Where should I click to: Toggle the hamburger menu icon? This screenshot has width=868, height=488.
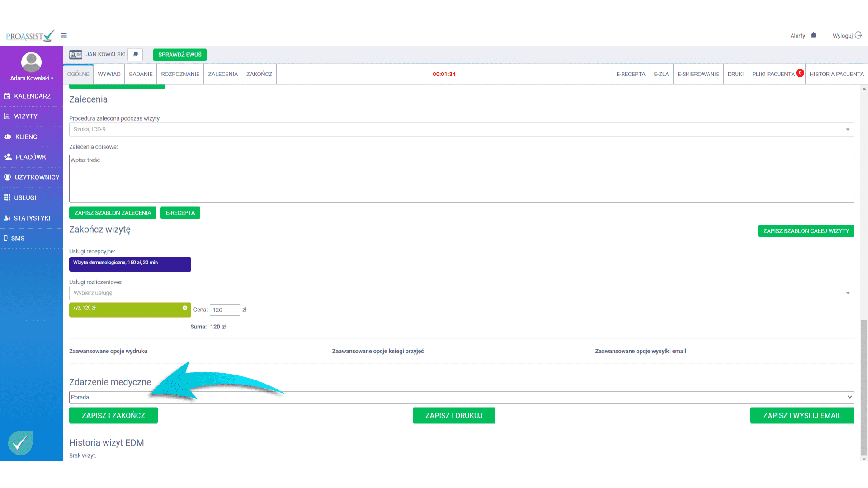coord(64,35)
